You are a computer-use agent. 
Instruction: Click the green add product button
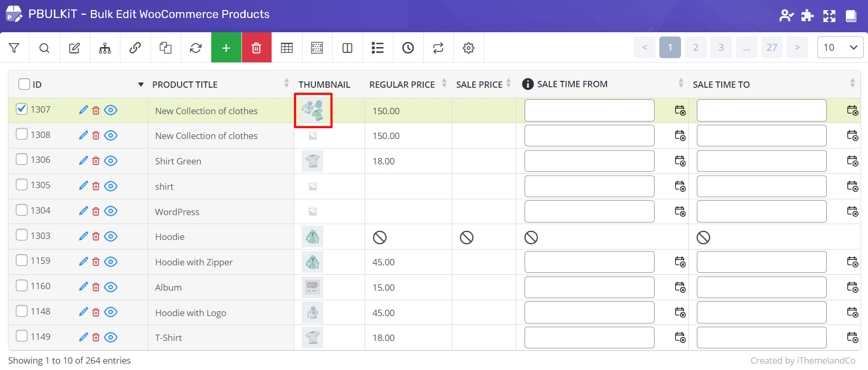[226, 48]
